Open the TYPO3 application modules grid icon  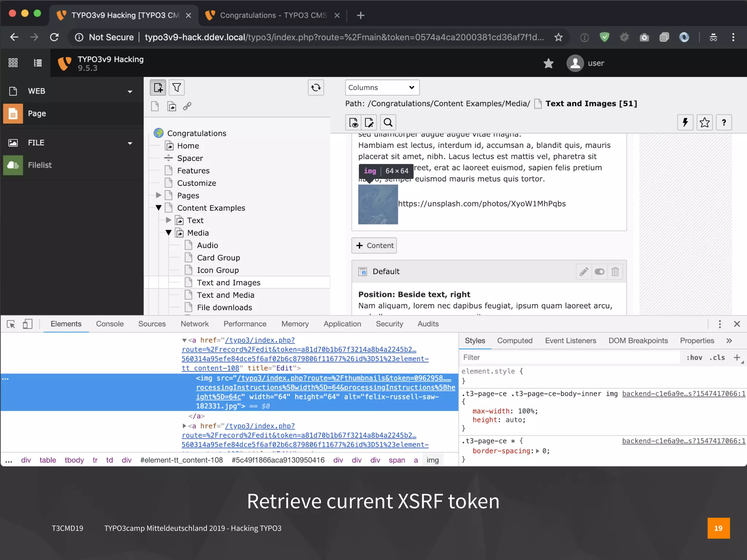click(13, 63)
